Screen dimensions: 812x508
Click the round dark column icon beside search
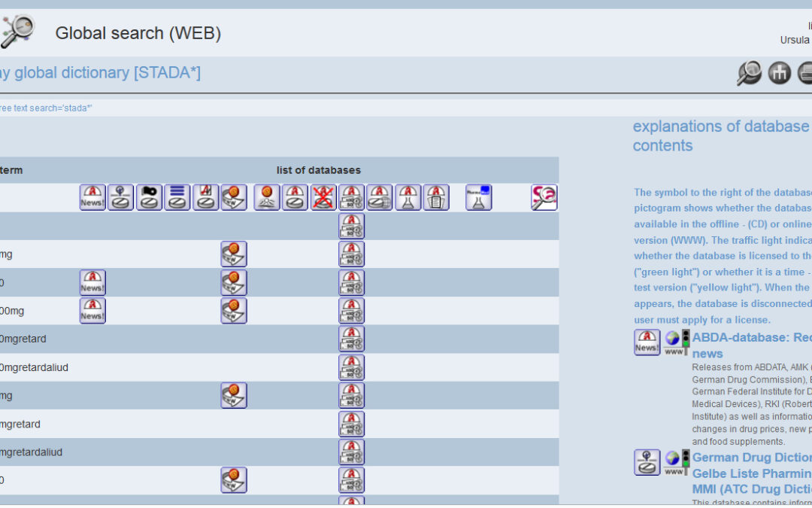(779, 73)
